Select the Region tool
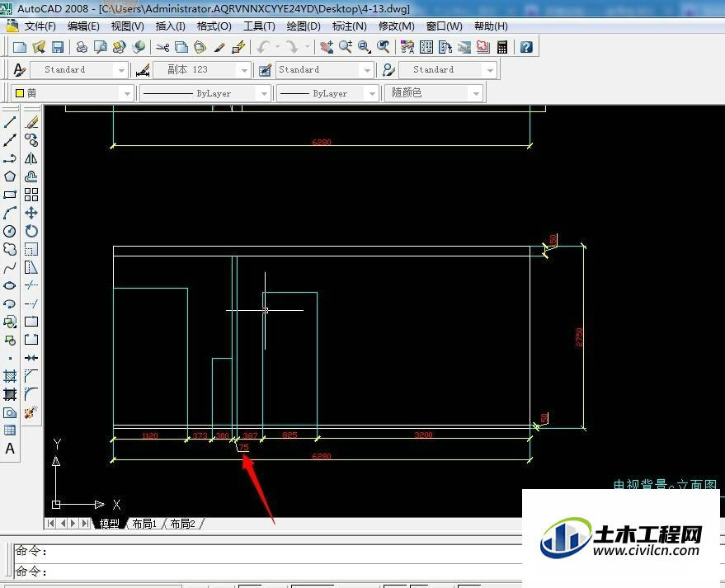The image size is (725, 588). [10, 412]
